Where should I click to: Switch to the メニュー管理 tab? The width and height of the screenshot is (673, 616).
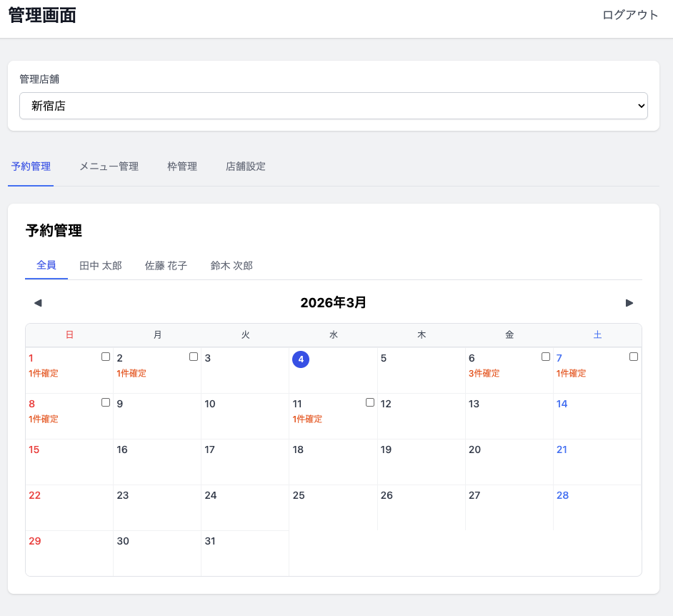pyautogui.click(x=109, y=167)
